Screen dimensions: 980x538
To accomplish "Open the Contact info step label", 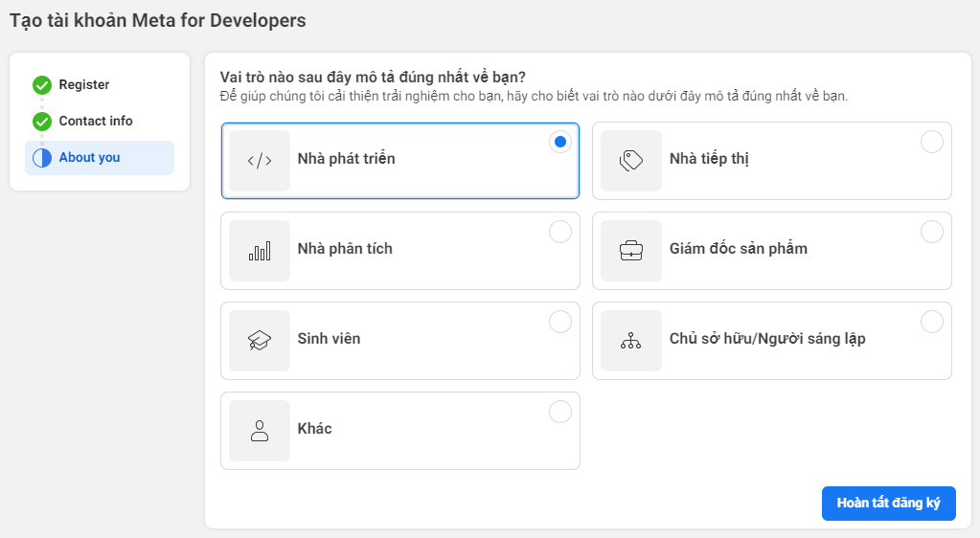I will point(96,122).
